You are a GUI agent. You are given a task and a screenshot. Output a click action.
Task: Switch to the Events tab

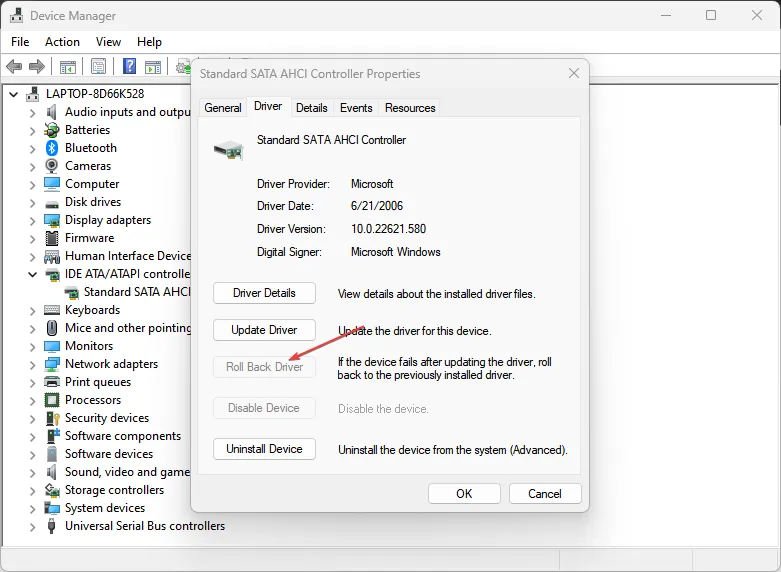click(x=356, y=108)
